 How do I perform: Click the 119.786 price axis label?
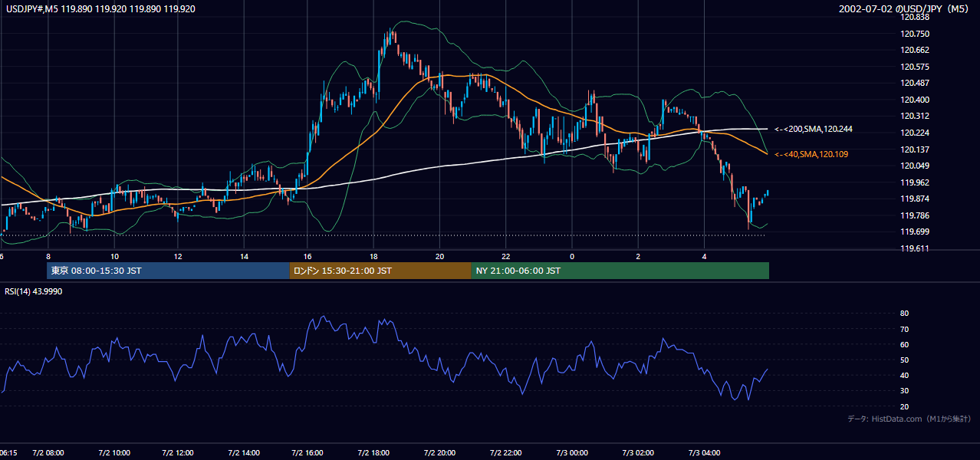coord(916,215)
